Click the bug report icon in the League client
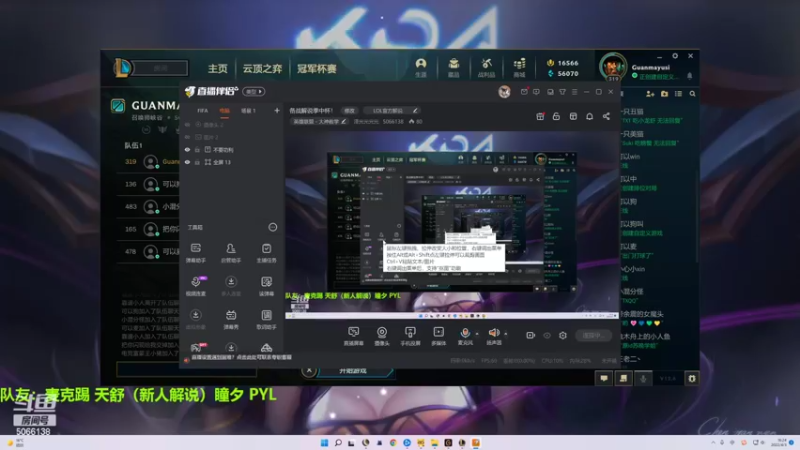Screen dimensions: 800x450 [x=692, y=379]
